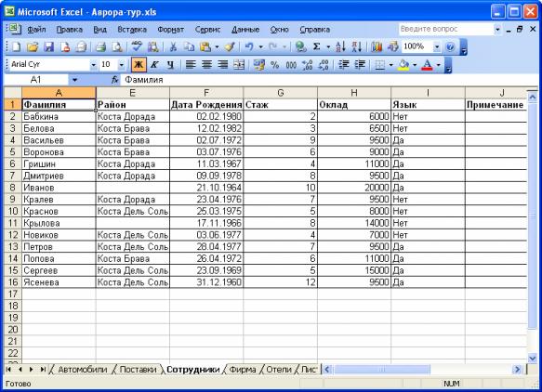Viewport: 542px width, 392px height.
Task: Expand the Name Box dropdown arrow
Action: (74, 80)
